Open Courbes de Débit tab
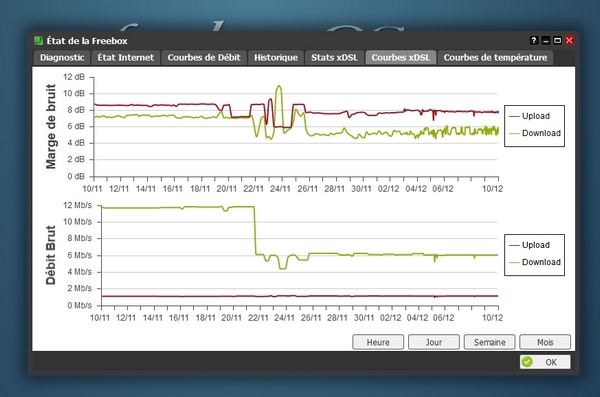600x397 pixels. click(x=204, y=57)
